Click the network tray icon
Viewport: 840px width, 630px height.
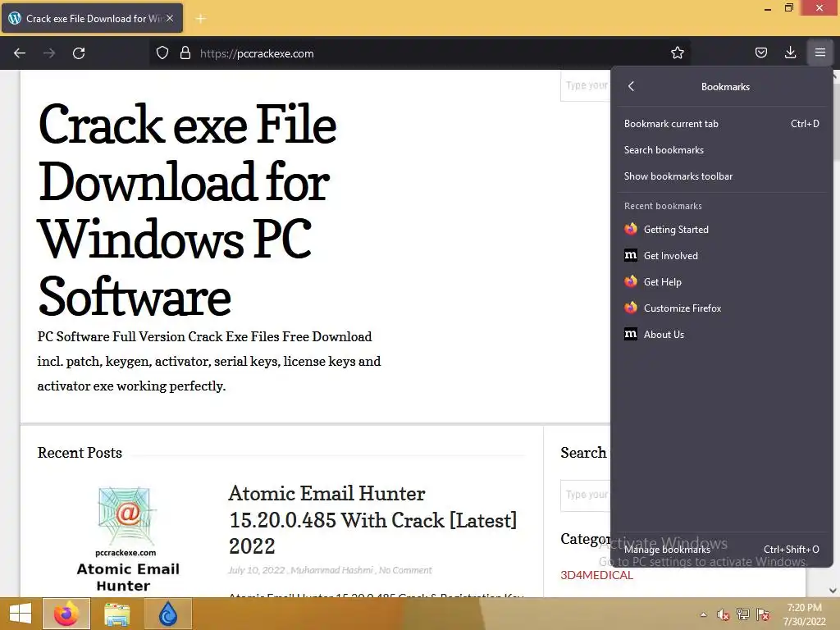(x=743, y=614)
